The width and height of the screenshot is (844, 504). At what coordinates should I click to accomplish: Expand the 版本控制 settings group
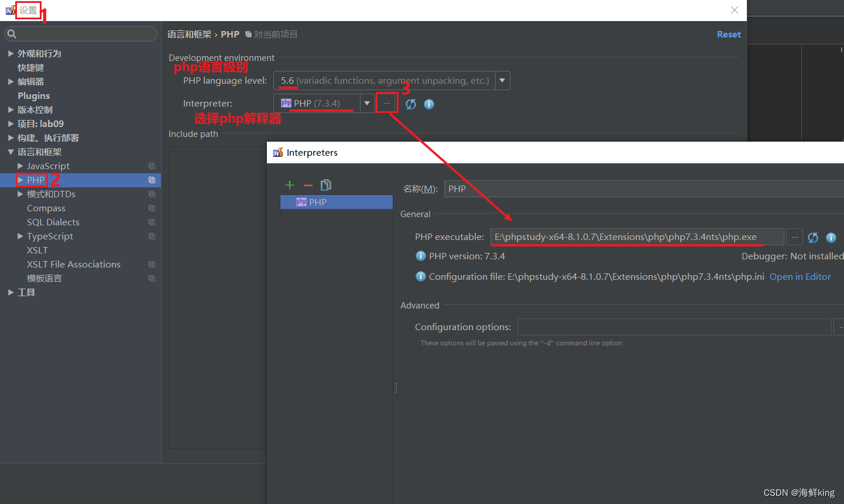[11, 109]
